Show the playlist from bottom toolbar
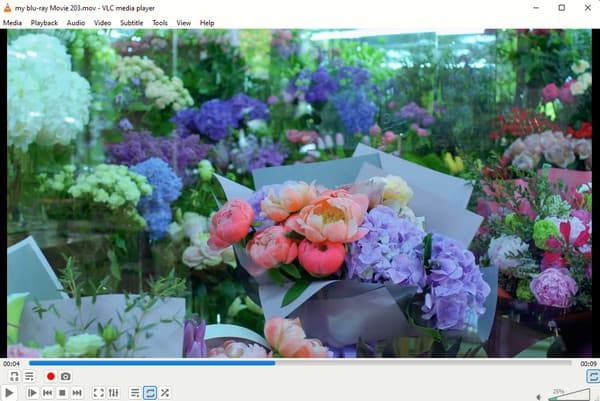The width and height of the screenshot is (600, 401). pos(135,393)
